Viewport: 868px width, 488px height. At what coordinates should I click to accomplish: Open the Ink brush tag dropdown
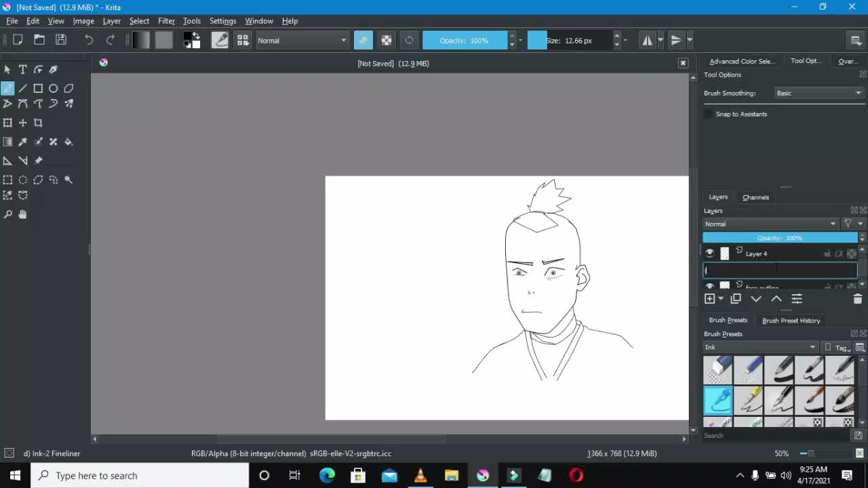coord(760,347)
